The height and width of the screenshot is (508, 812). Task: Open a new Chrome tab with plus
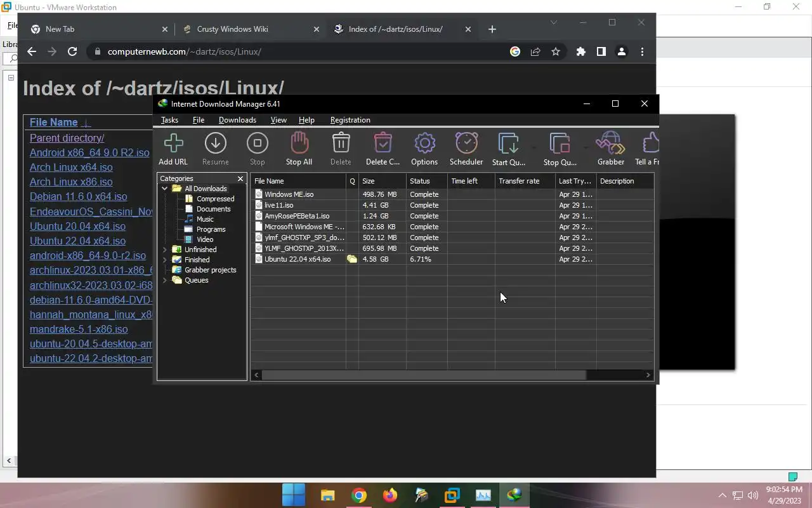coord(492,29)
